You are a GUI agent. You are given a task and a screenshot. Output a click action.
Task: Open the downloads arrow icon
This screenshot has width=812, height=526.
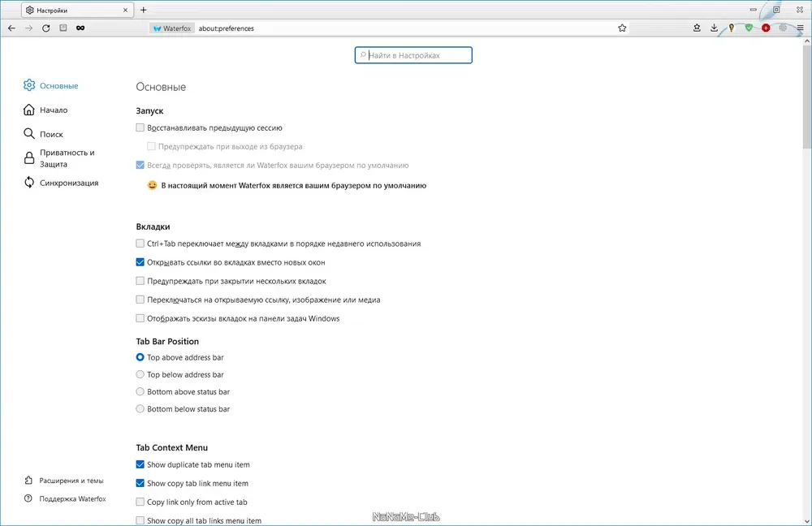714,28
